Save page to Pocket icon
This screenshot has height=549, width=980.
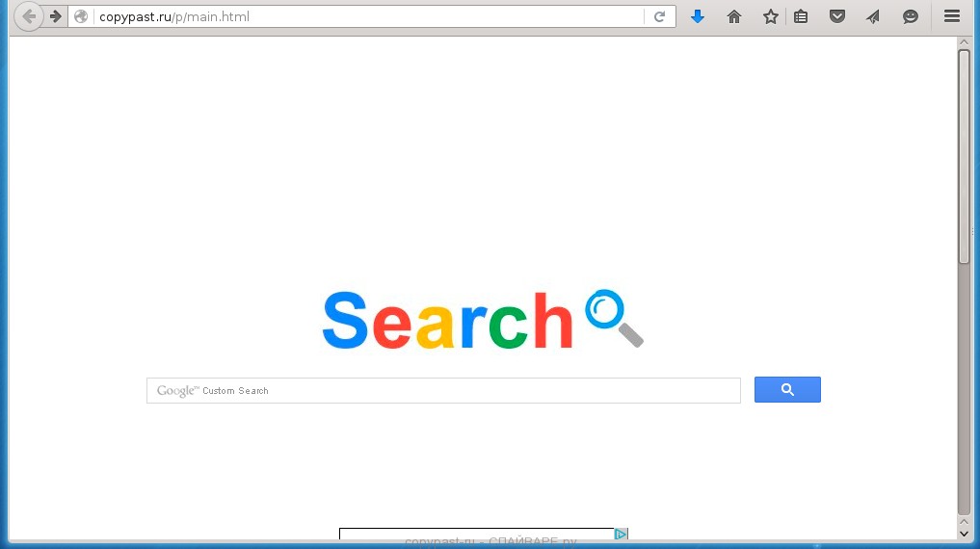point(836,17)
